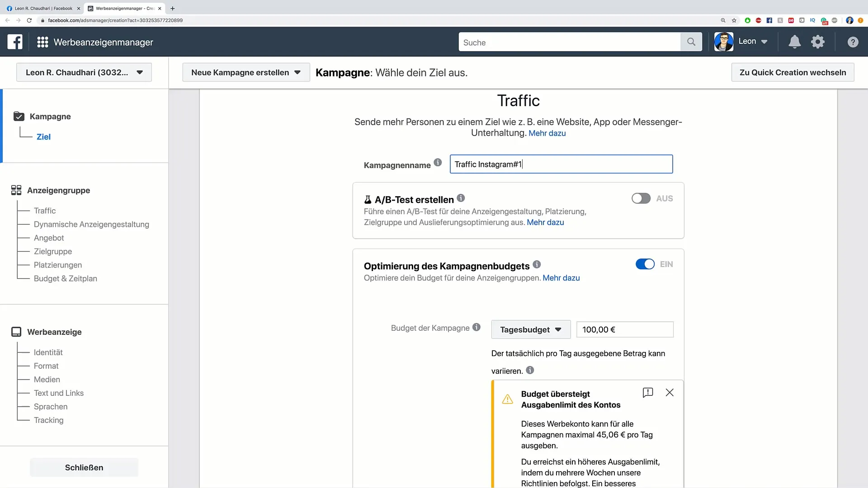Open Tagesbudget dropdown
Image resolution: width=868 pixels, height=488 pixels.
(531, 329)
